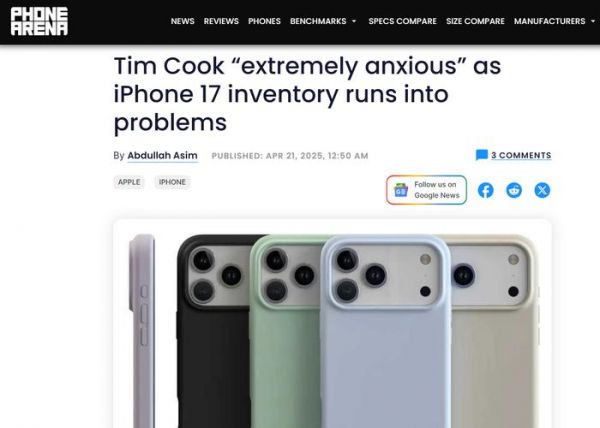Click the blue comments bubble icon

pos(482,155)
